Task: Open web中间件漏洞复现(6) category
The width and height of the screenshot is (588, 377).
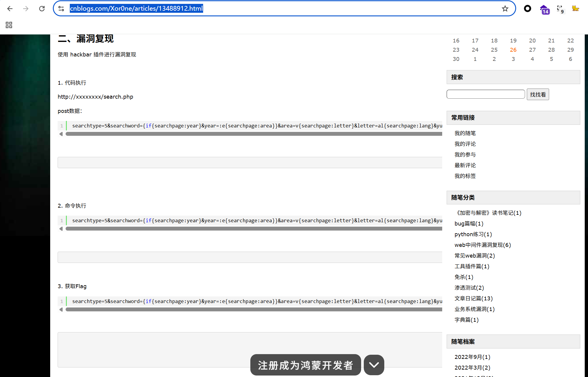Action: point(483,245)
